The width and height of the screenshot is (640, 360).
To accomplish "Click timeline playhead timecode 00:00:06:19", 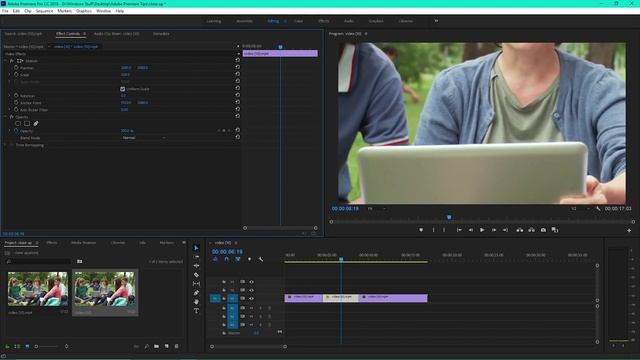I will point(227,252).
